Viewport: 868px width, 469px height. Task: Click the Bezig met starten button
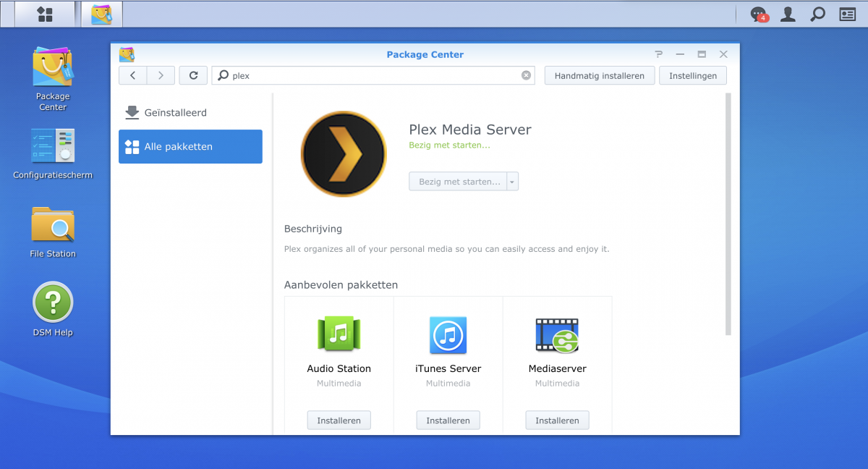coord(459,182)
